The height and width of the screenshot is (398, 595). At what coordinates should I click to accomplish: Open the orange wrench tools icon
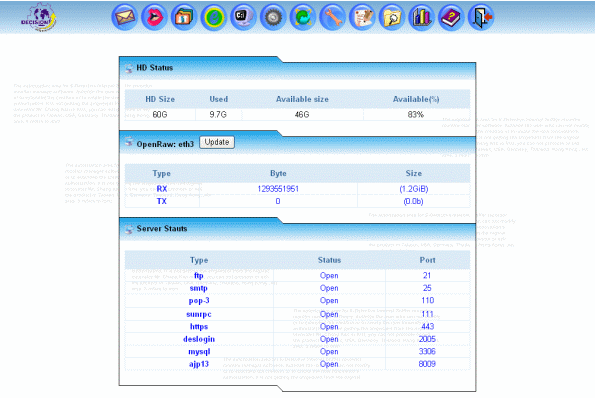point(332,17)
